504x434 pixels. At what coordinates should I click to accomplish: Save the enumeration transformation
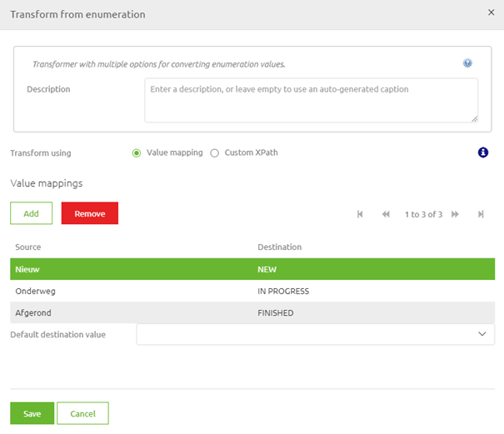tap(32, 413)
